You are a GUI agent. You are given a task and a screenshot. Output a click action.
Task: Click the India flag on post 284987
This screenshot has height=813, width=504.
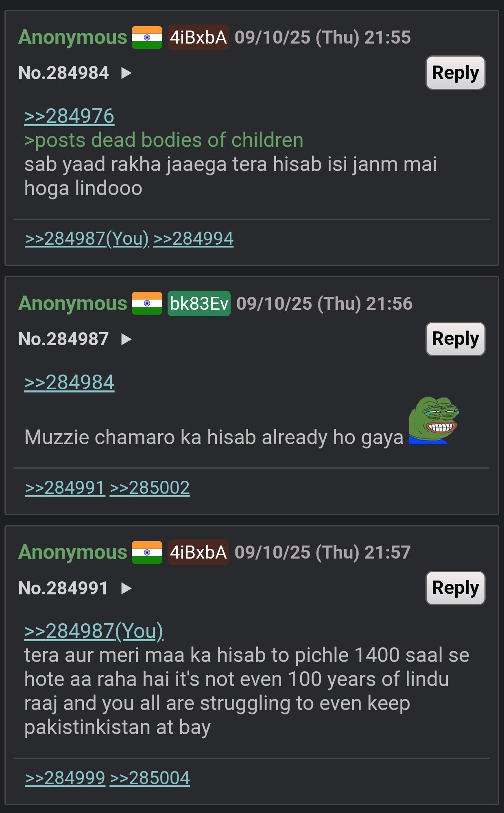pyautogui.click(x=147, y=303)
